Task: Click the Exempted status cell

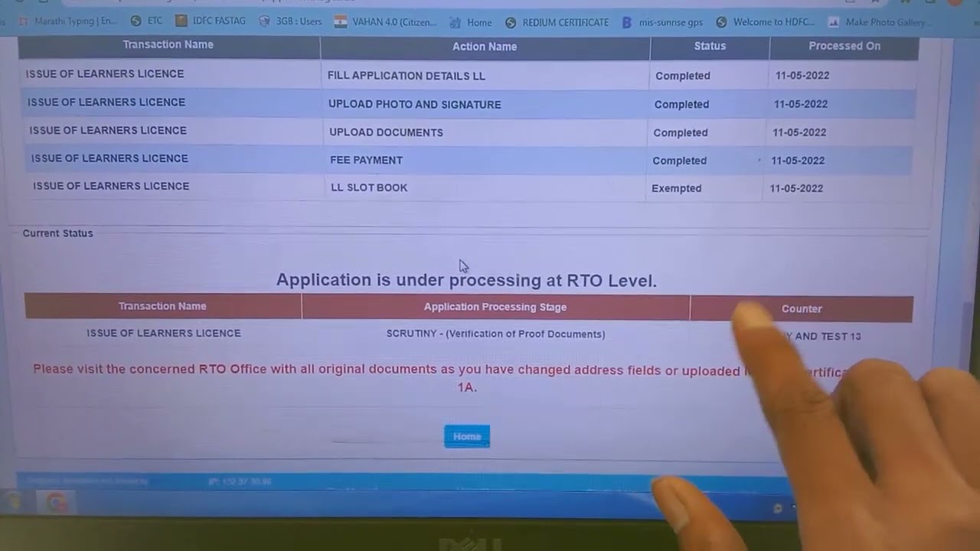Action: point(676,188)
